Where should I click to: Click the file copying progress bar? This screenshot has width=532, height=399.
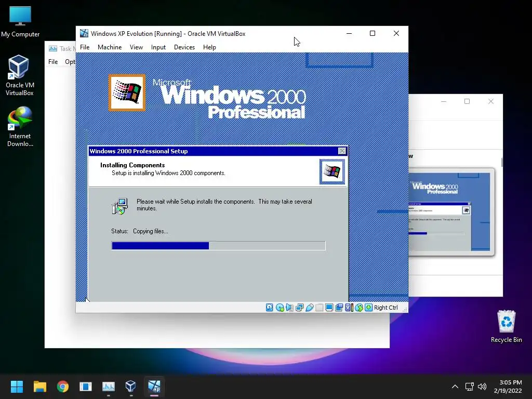coord(218,246)
